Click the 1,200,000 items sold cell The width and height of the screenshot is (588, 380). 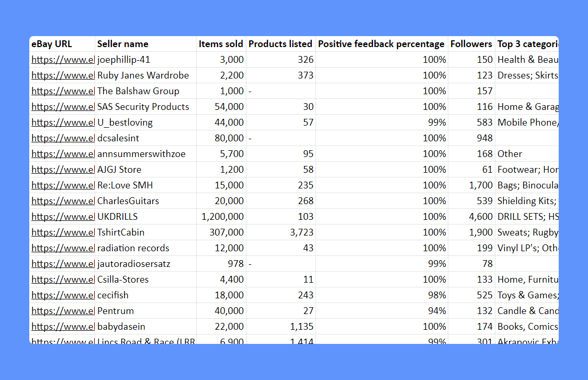pyautogui.click(x=222, y=217)
